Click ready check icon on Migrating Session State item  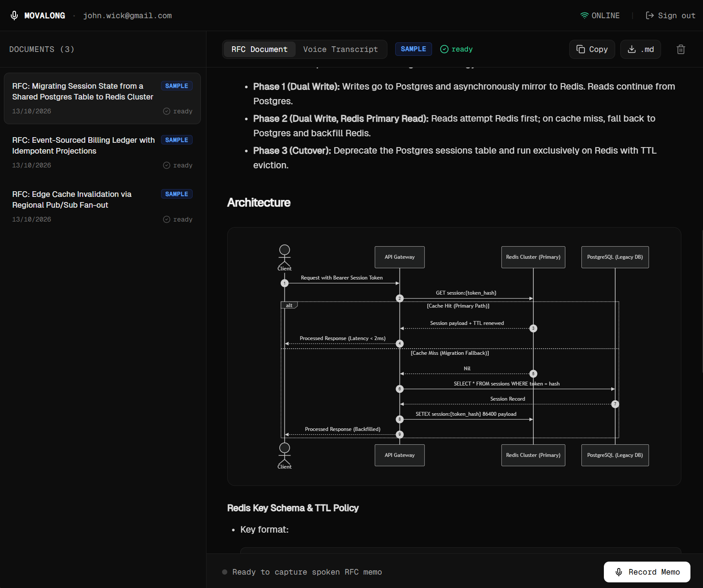click(x=167, y=111)
